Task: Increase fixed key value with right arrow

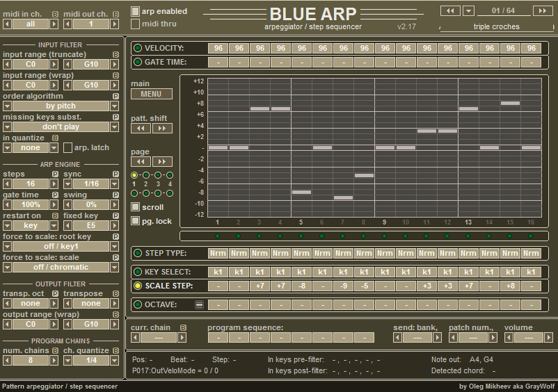Action: tap(114, 225)
